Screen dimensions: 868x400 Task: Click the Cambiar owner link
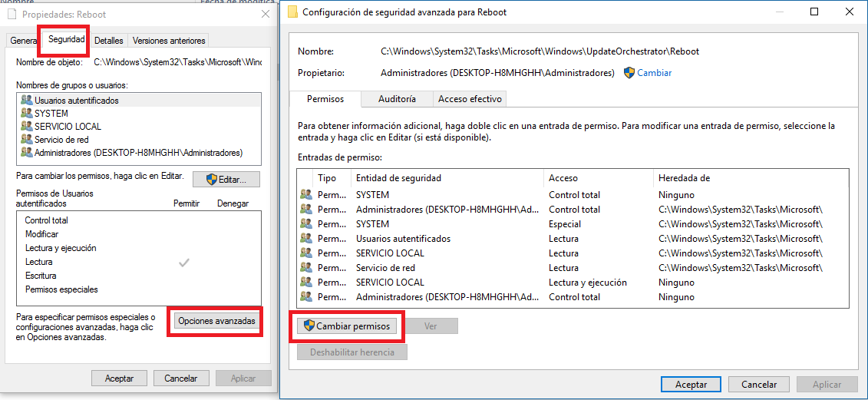coord(655,73)
